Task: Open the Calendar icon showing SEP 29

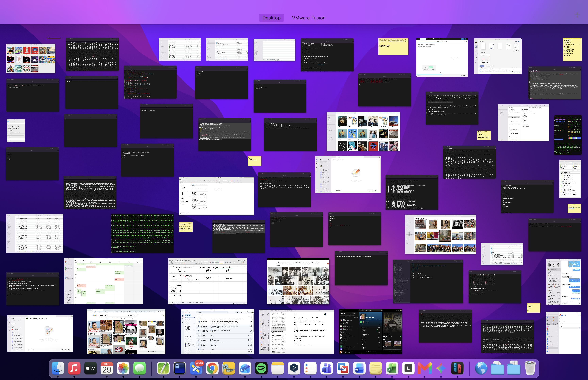Action: point(107,368)
